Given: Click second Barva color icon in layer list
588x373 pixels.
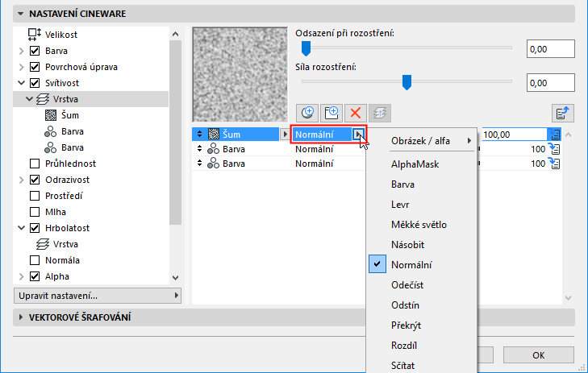Looking at the screenshot, I should click(214, 164).
